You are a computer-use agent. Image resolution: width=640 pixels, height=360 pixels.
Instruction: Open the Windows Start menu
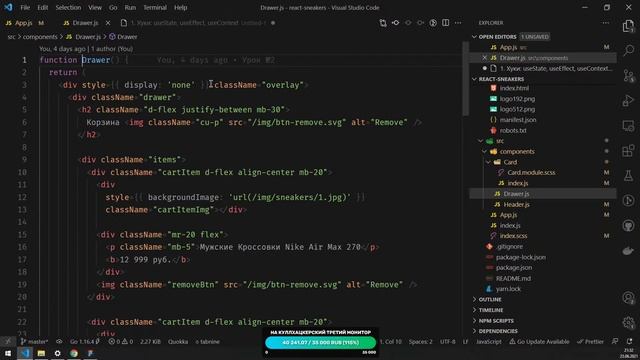(8, 353)
